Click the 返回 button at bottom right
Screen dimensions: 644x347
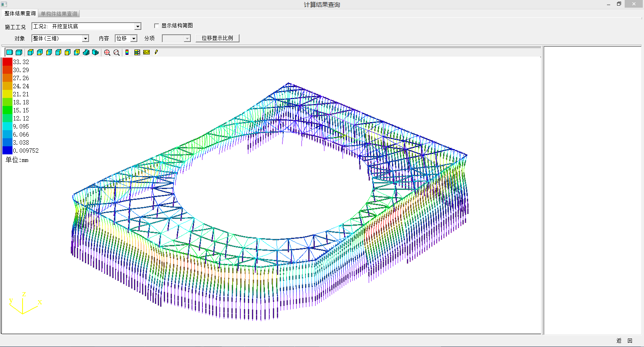(624, 341)
